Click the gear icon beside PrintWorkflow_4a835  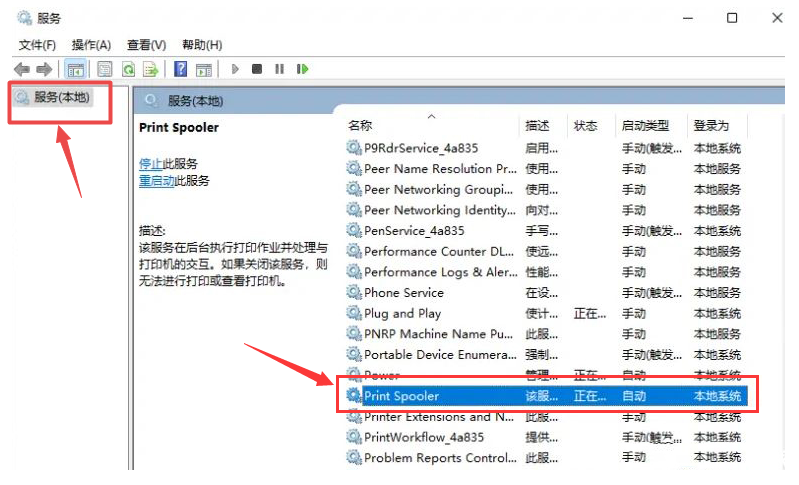pyautogui.click(x=354, y=436)
